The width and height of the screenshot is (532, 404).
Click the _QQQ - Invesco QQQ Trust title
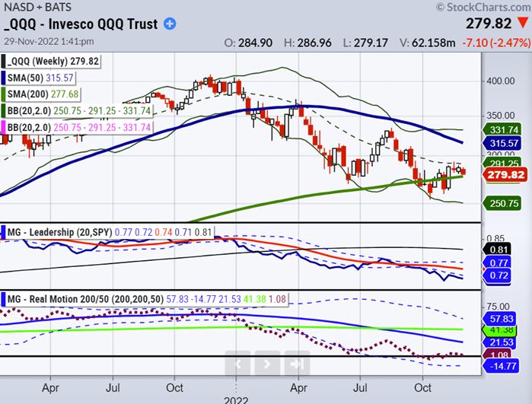(x=81, y=24)
